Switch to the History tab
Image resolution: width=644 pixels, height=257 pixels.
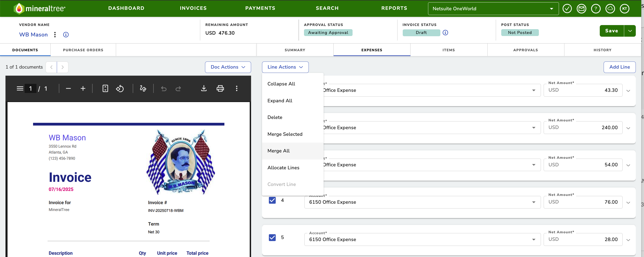[602, 50]
